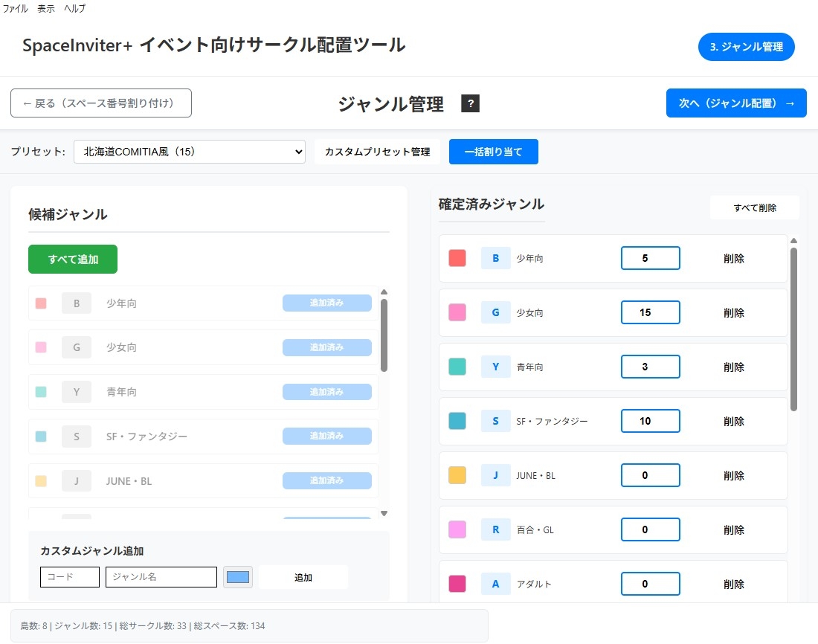Click the yellow swatch beside JUNE・BL
818x644 pixels.
[457, 476]
